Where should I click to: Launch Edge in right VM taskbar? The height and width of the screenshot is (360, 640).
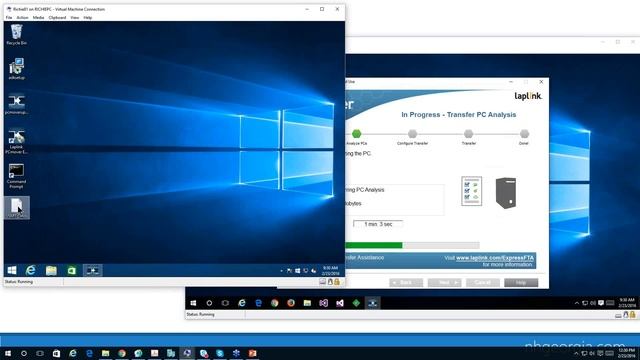258,303
